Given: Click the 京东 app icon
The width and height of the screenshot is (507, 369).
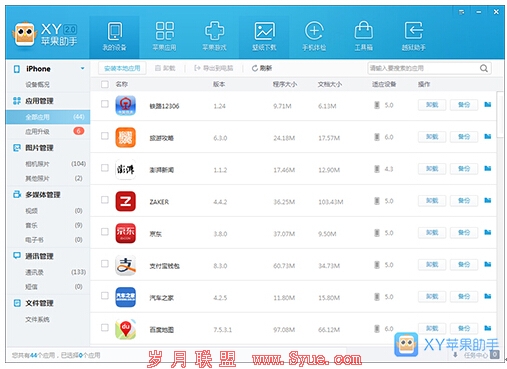Looking at the screenshot, I should click(x=125, y=233).
